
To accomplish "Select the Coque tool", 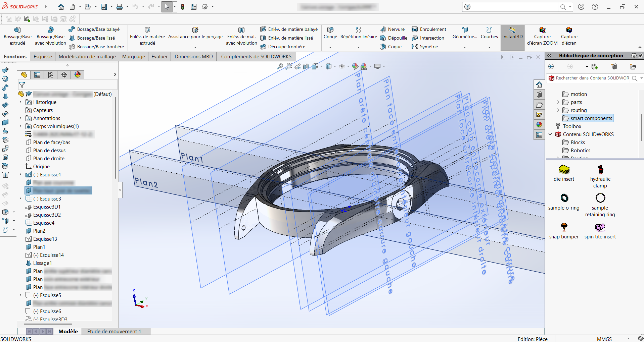I will [391, 47].
